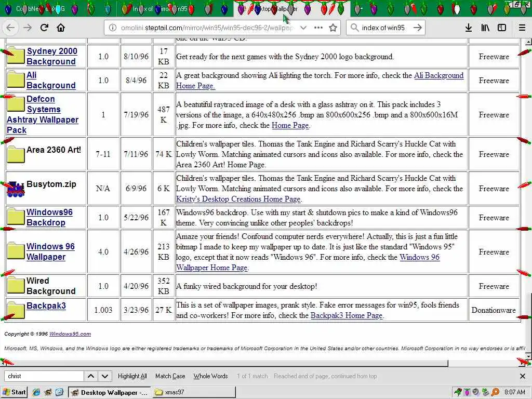Open the browser hamburger menu

point(522,28)
